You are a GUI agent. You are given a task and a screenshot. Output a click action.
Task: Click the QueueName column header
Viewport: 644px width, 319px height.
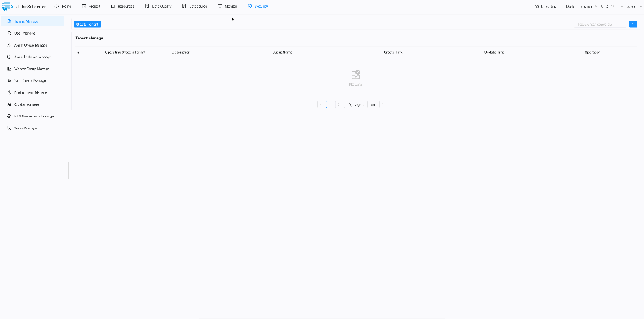coord(282,52)
